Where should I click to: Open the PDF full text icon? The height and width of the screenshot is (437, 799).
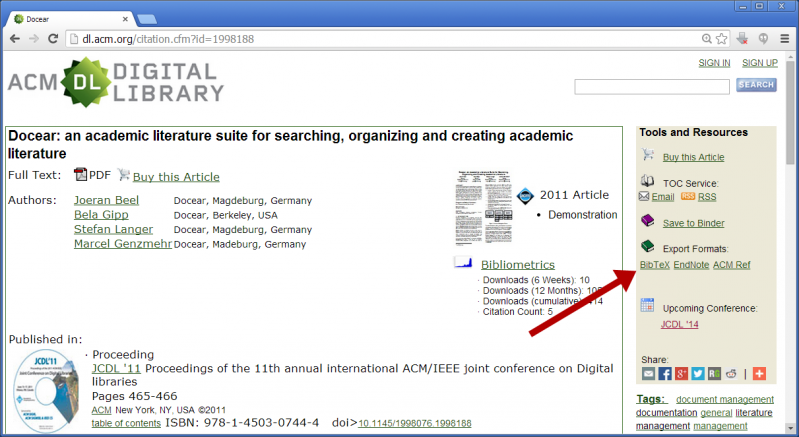[81, 175]
